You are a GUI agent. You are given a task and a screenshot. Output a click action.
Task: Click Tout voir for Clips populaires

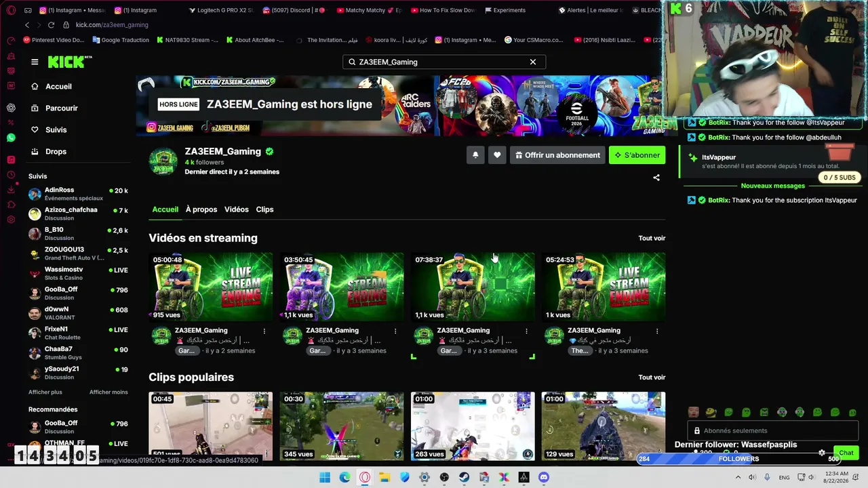click(x=652, y=377)
